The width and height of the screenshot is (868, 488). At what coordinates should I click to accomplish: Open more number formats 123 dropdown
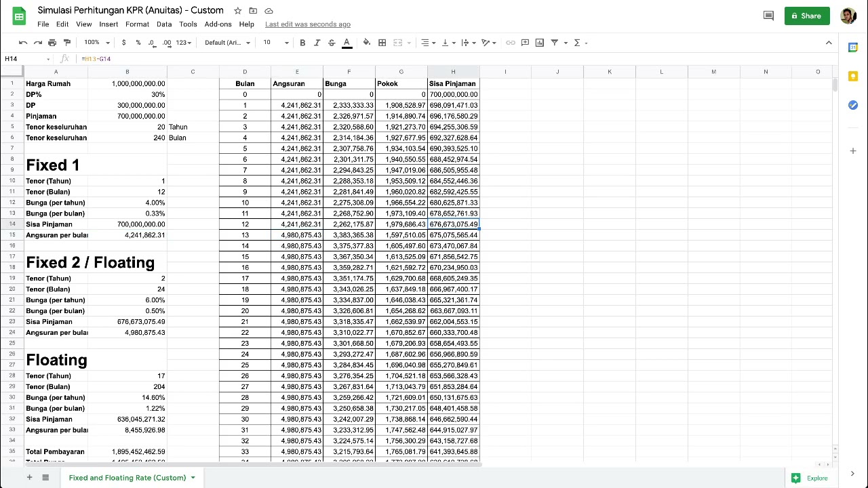(184, 43)
